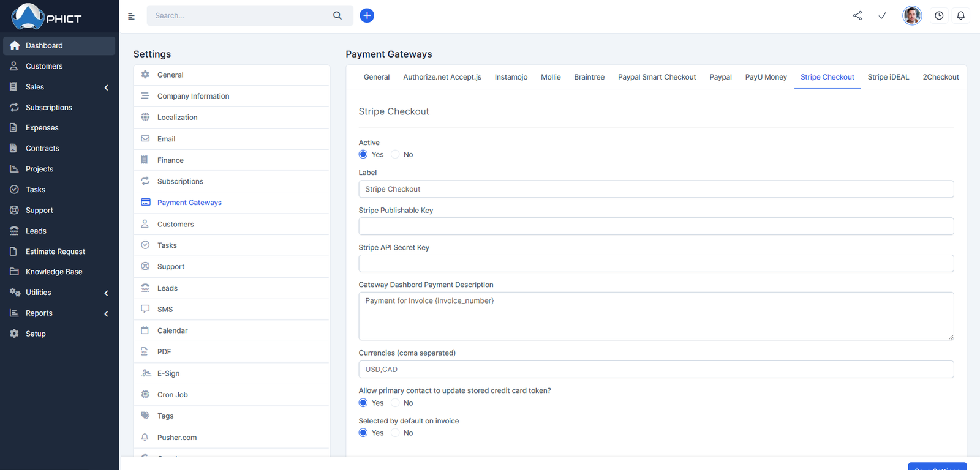
Task: Switch to the Braintree tab
Action: click(589, 77)
